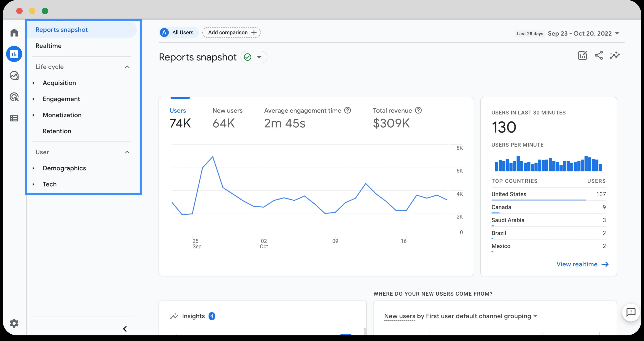Share this report icon

(x=599, y=55)
